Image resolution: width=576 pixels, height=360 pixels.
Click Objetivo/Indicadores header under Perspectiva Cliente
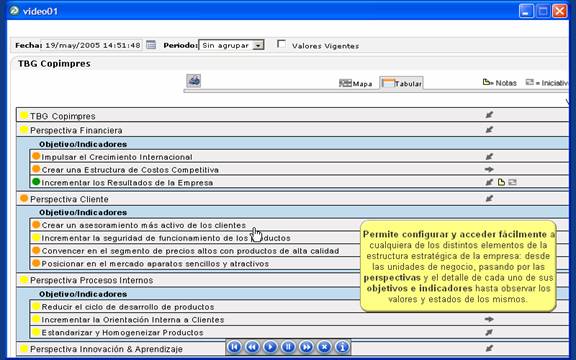[x=83, y=212]
